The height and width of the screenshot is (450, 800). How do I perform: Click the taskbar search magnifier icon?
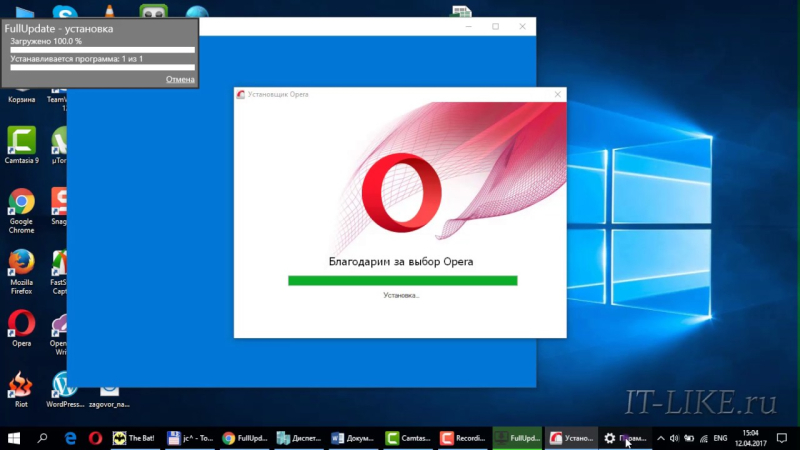point(42,438)
